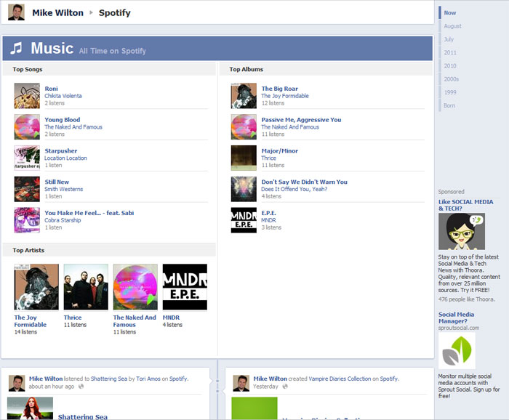Open the Young Blood song album art
The width and height of the screenshot is (509, 420).
[27, 127]
